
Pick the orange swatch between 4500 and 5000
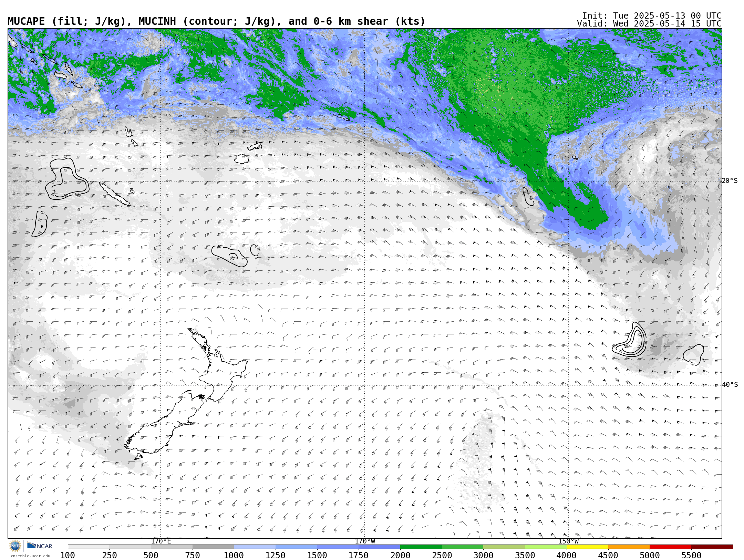pos(629,547)
